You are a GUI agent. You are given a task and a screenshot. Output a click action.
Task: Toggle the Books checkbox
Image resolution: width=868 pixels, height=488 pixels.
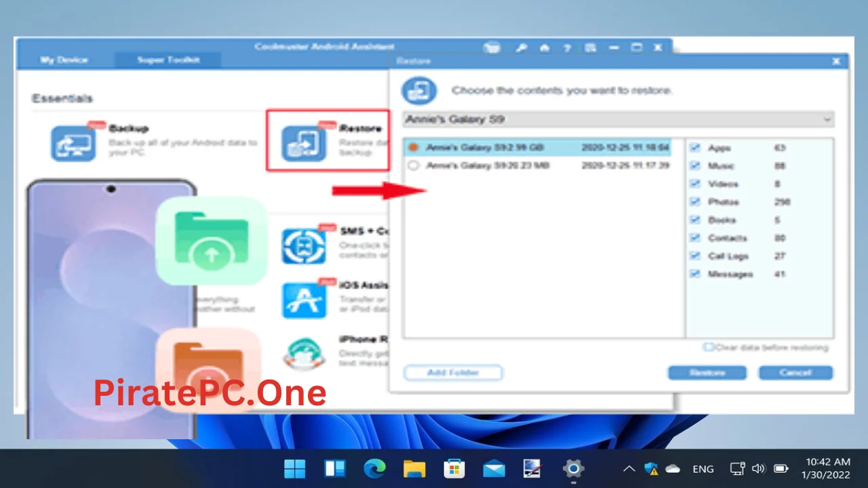tap(695, 220)
